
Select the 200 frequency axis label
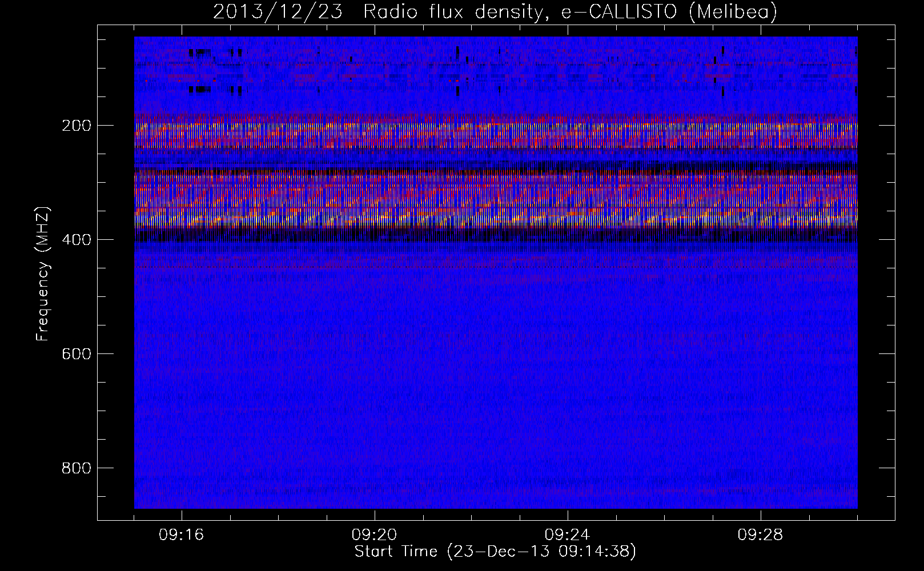(76, 126)
